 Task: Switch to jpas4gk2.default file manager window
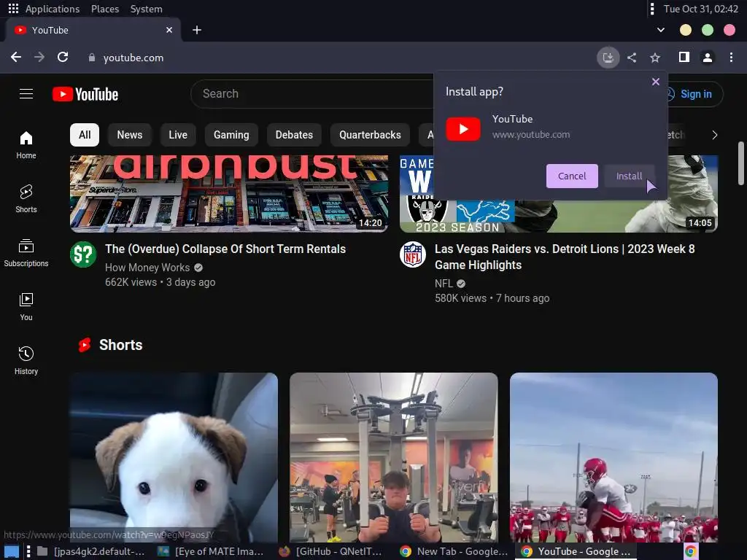[x=90, y=551]
